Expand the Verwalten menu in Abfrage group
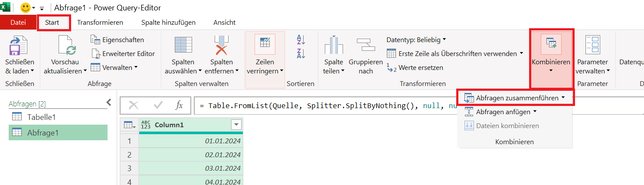 click(x=114, y=67)
